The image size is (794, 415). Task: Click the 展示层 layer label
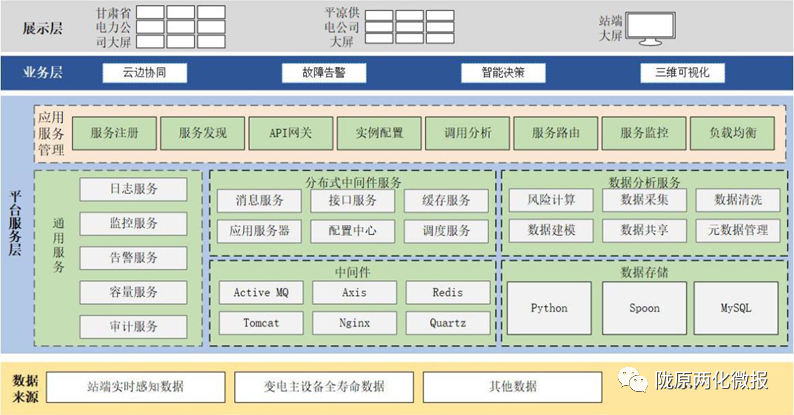pyautogui.click(x=43, y=28)
